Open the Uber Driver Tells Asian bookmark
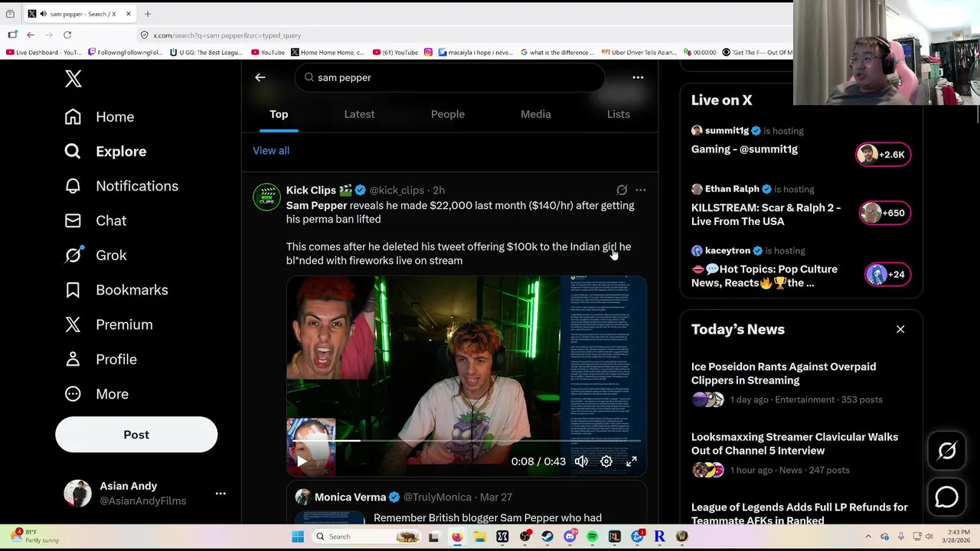Image resolution: width=980 pixels, height=551 pixels. (639, 52)
